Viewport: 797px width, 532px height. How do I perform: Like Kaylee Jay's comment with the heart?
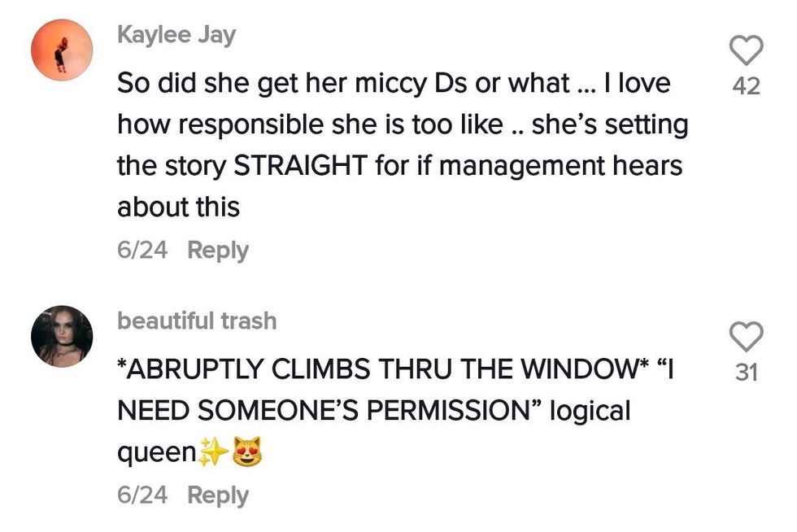click(x=746, y=51)
